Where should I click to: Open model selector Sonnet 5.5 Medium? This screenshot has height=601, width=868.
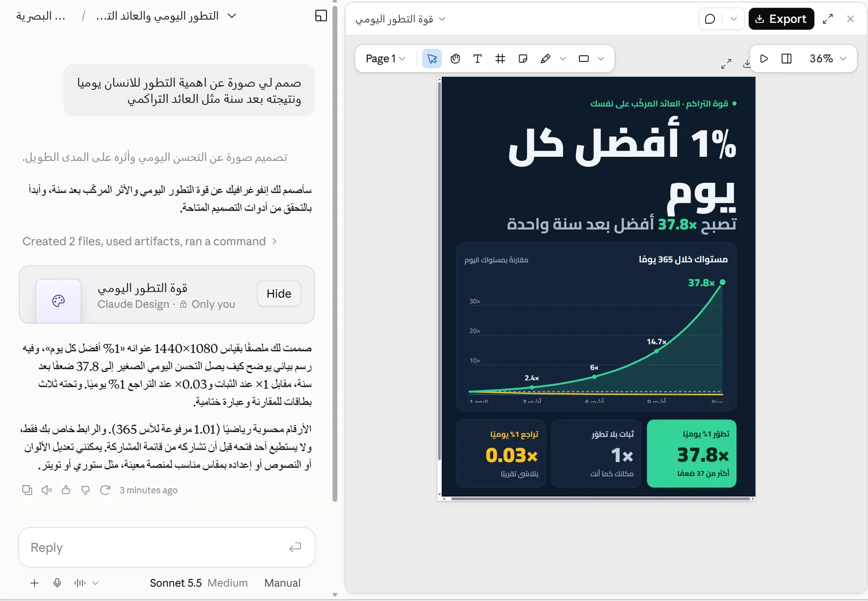pyautogui.click(x=199, y=583)
